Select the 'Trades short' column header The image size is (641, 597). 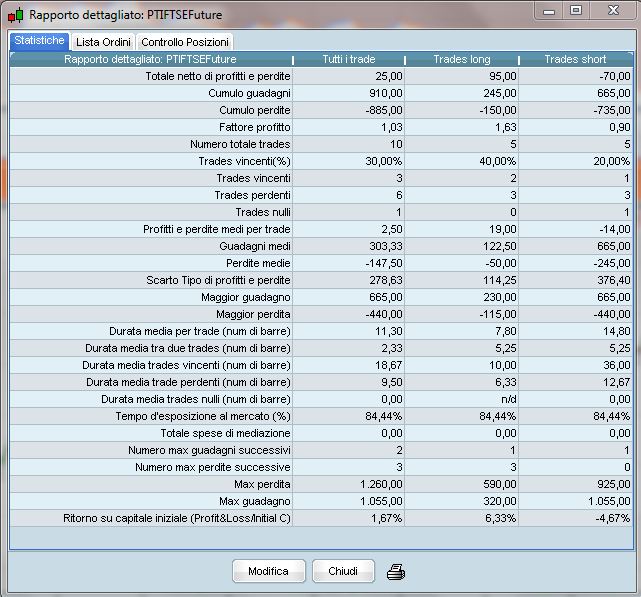click(575, 59)
